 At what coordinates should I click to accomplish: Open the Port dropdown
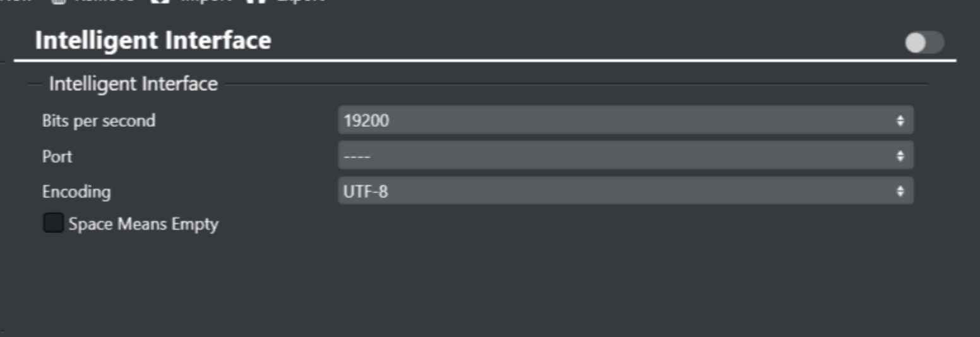point(625,155)
